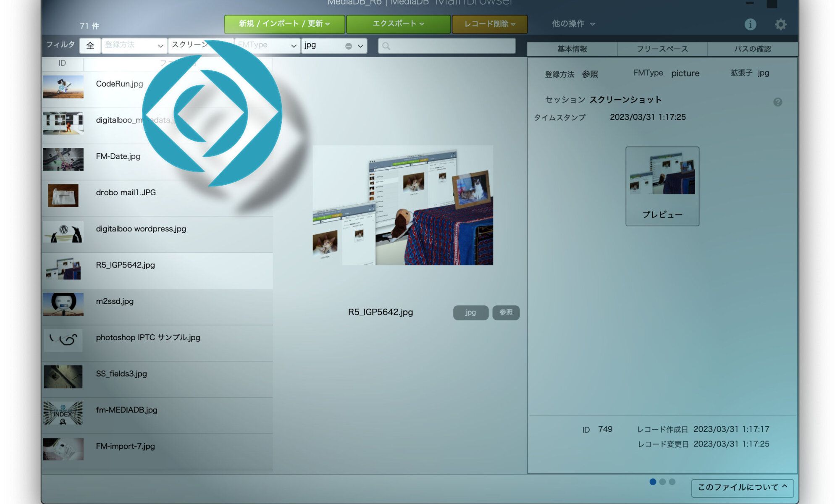This screenshot has height=504, width=840.
Task: Open settings via the gear icon
Action: 780,24
